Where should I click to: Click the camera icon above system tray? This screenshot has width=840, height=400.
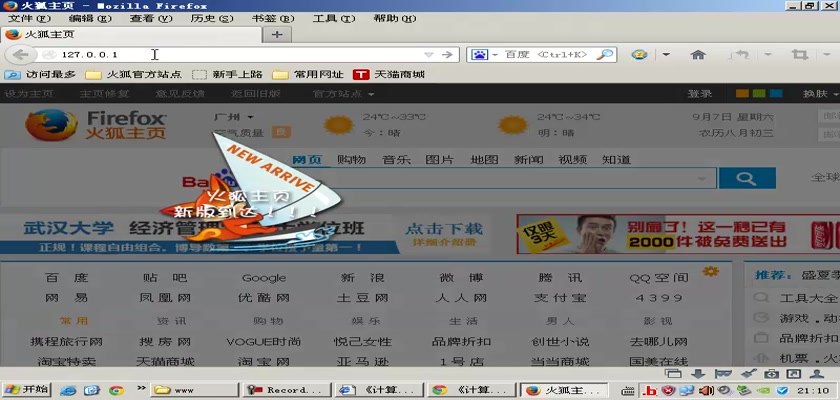tap(771, 374)
